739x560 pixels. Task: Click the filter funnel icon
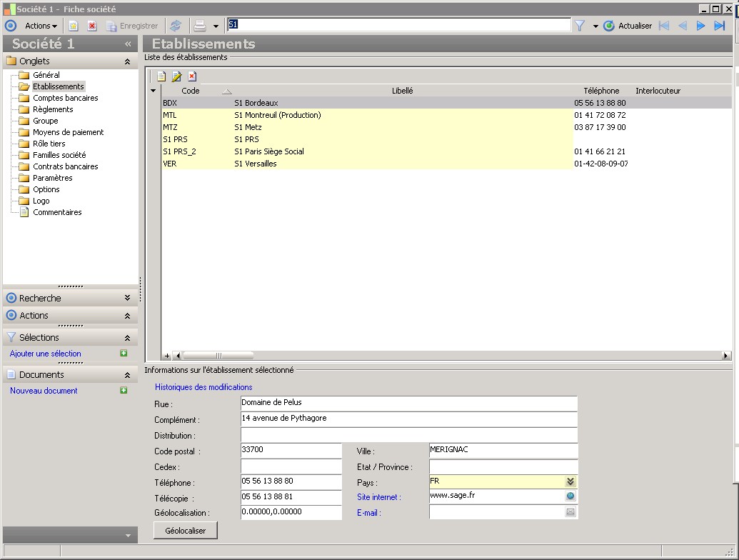(580, 26)
